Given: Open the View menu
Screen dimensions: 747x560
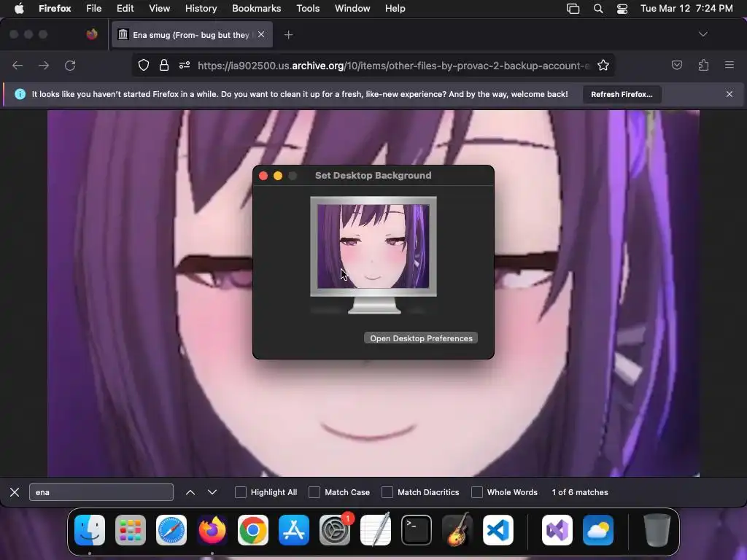Looking at the screenshot, I should pos(159,9).
